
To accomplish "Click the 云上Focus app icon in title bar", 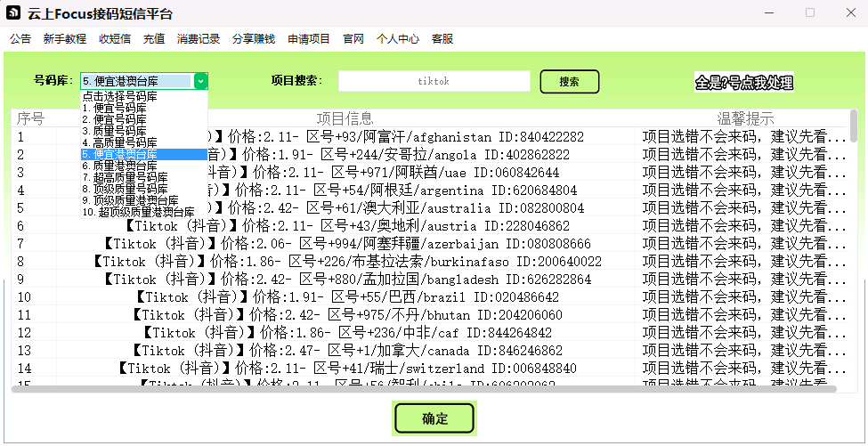I will [14, 13].
